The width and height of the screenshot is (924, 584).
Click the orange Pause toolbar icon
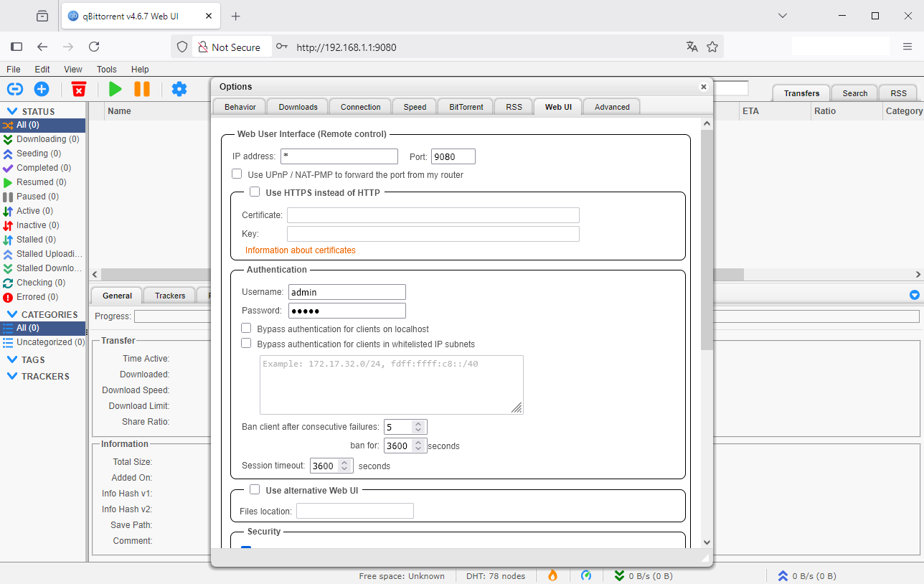pyautogui.click(x=142, y=89)
